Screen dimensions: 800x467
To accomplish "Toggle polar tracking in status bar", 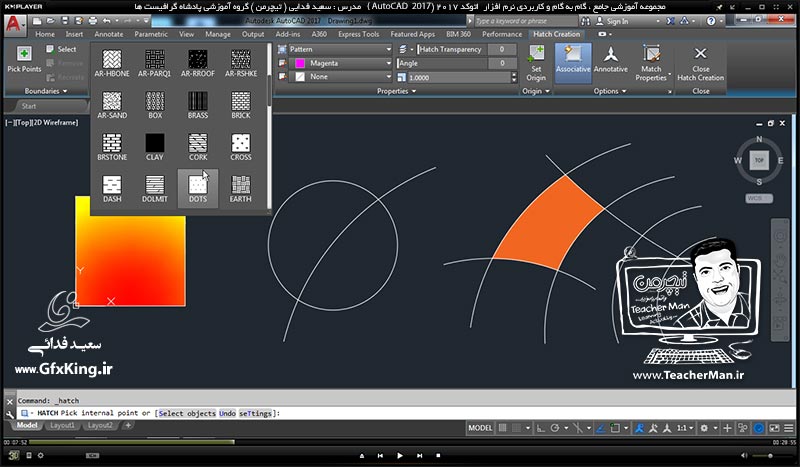I will (x=555, y=428).
